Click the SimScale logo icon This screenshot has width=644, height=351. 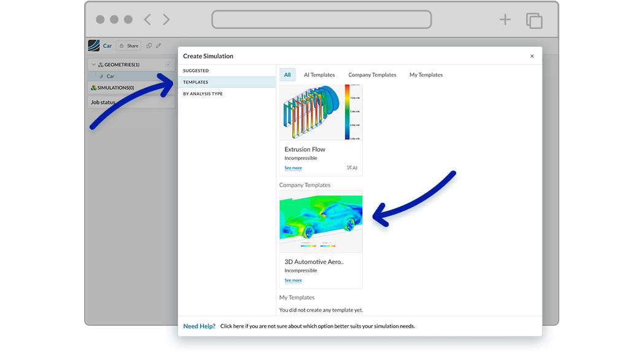93,45
